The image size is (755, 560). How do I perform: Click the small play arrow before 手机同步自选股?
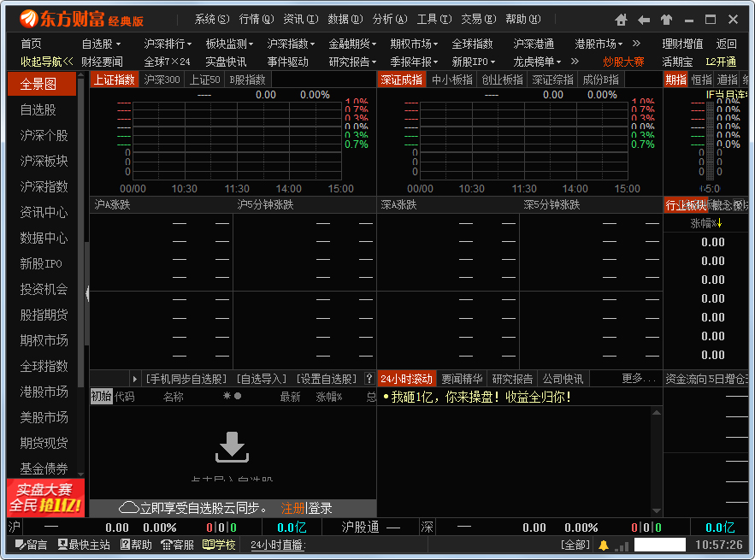[135, 379]
